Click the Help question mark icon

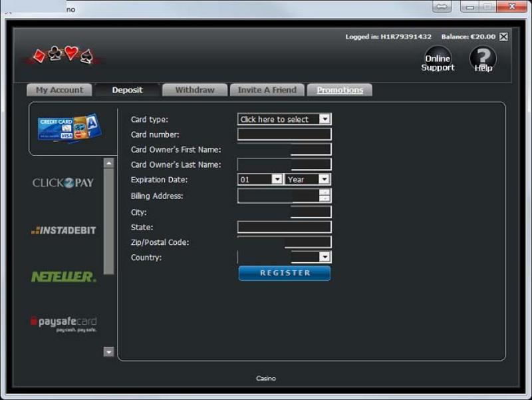483,60
